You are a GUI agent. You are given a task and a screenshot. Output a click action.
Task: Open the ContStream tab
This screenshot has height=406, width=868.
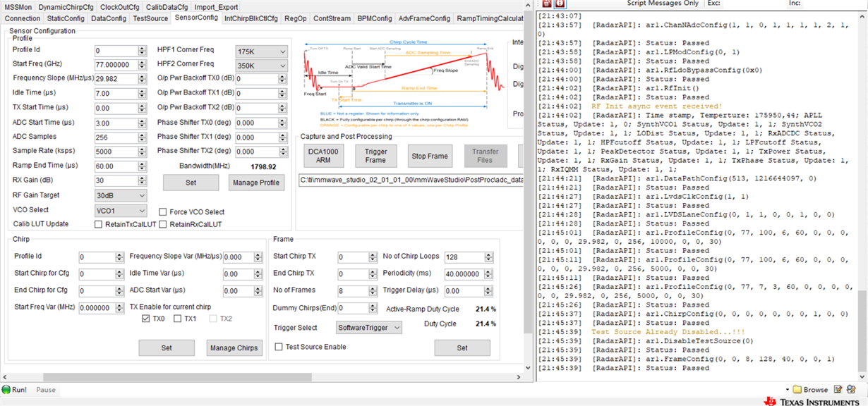(x=332, y=18)
